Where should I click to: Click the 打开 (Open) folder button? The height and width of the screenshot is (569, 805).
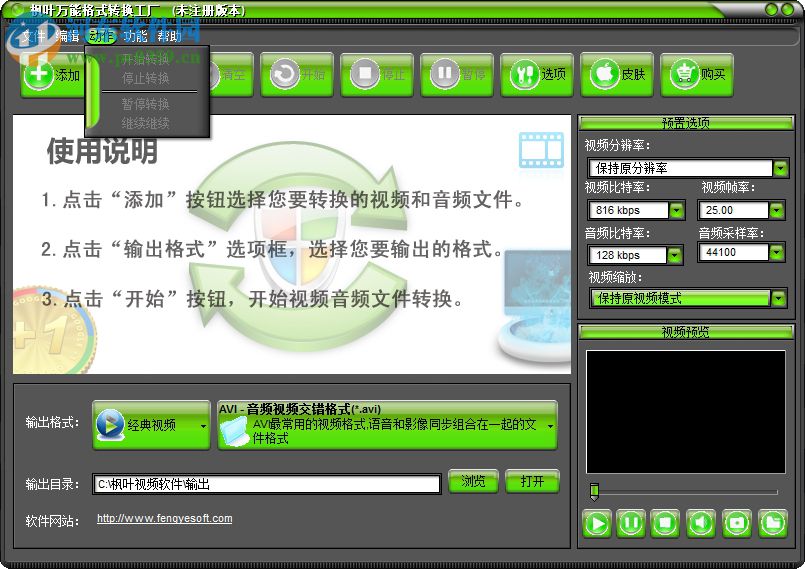tap(532, 481)
